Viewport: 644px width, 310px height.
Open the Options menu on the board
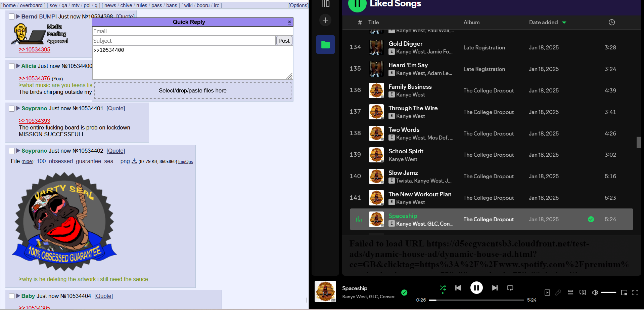(298, 5)
